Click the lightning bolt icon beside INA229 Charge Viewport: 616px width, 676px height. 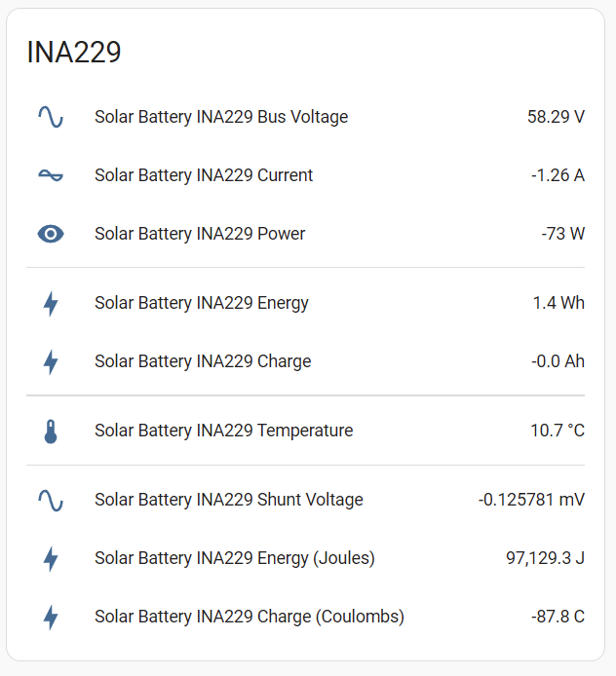pyautogui.click(x=51, y=361)
